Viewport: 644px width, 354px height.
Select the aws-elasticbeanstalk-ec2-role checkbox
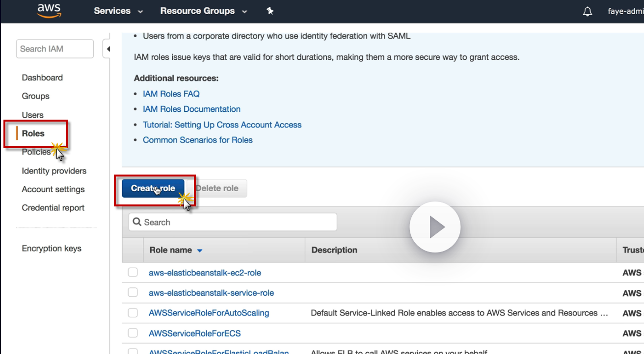[133, 272]
